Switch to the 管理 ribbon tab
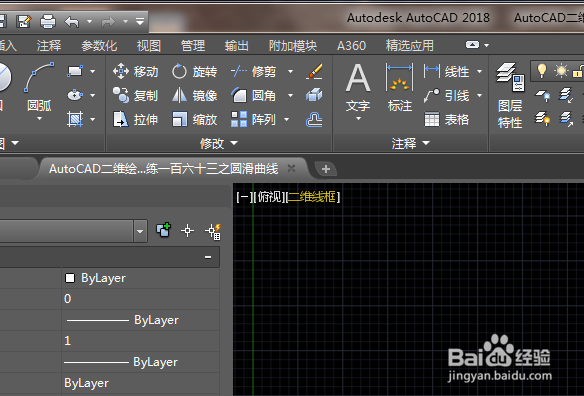 pos(193,45)
